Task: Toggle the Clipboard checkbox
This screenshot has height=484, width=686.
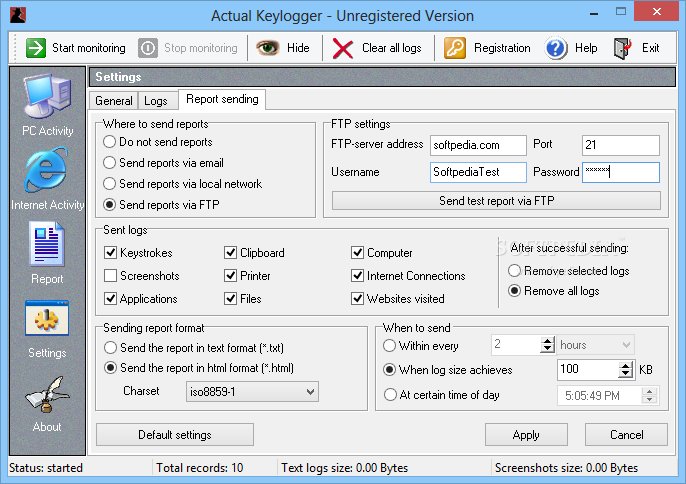Action: (231, 253)
